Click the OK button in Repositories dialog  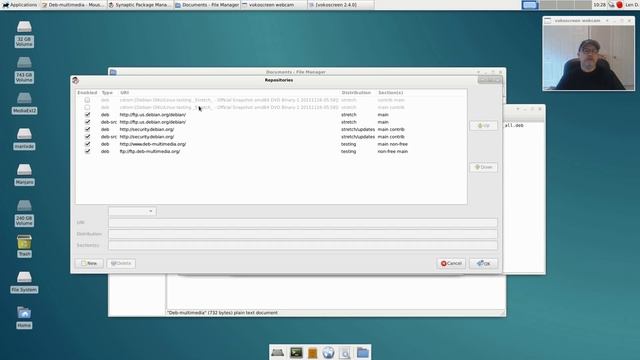(483, 263)
